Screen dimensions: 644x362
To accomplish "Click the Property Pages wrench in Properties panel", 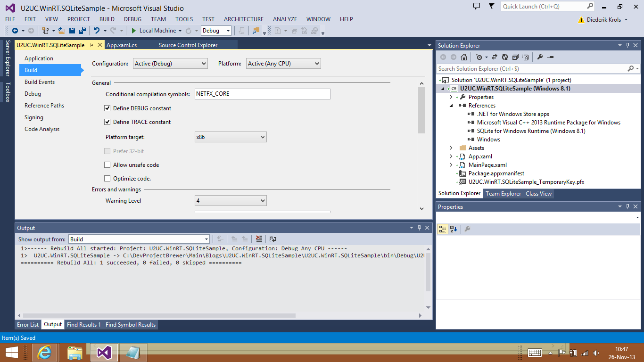I will pos(468,229).
